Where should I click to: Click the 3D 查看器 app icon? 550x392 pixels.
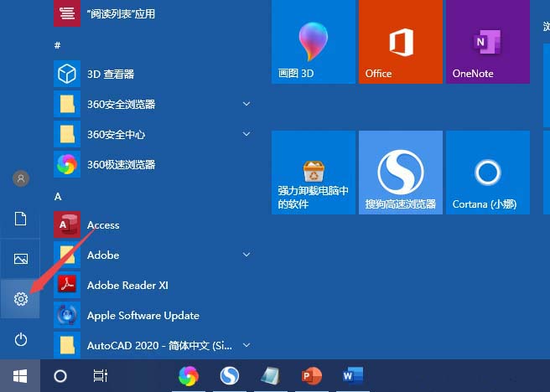point(67,74)
